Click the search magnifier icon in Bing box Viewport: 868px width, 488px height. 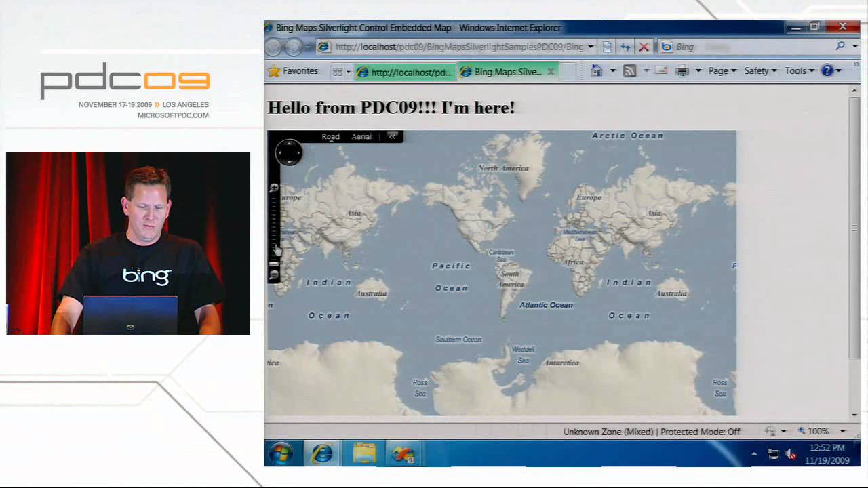click(x=840, y=46)
